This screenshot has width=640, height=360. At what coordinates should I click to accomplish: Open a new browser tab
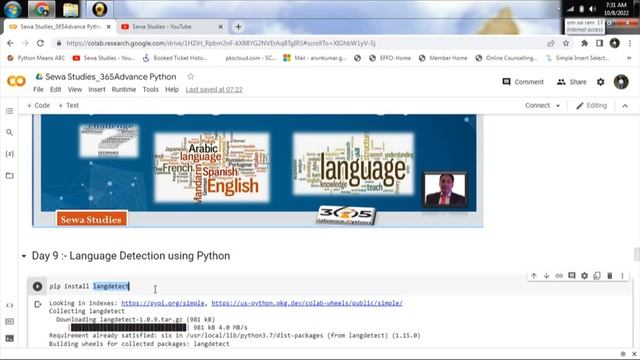(238, 27)
